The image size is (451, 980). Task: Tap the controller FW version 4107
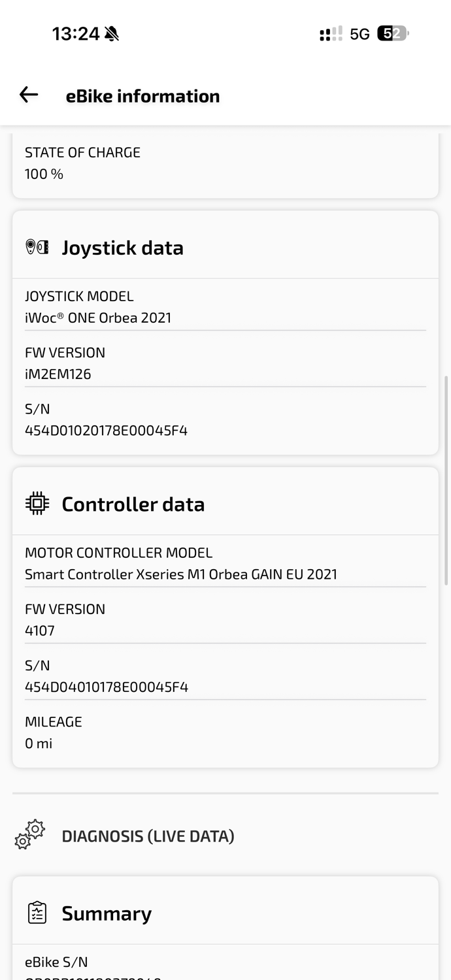39,630
